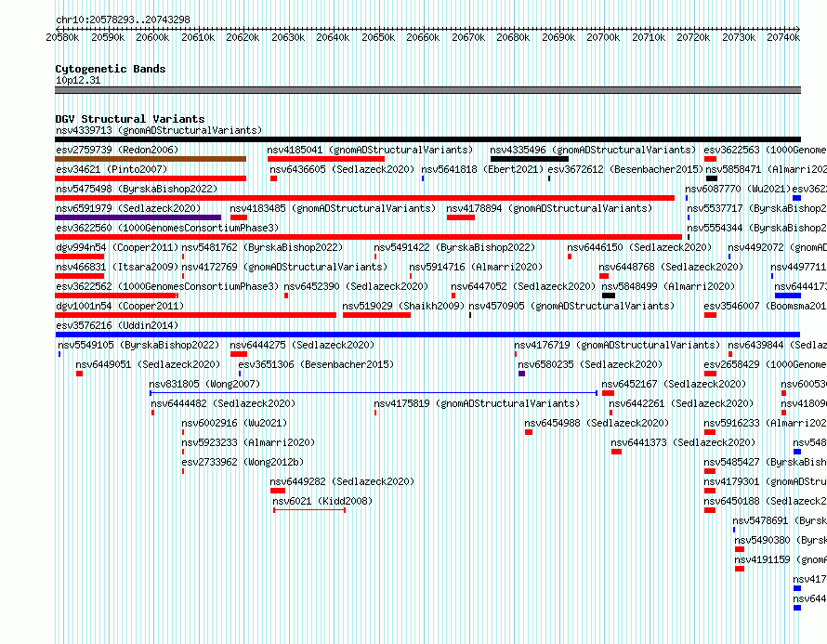Viewport: 827px width, 644px height.
Task: Click the chr10:20578293..20743298 region text
Action: click(123, 20)
